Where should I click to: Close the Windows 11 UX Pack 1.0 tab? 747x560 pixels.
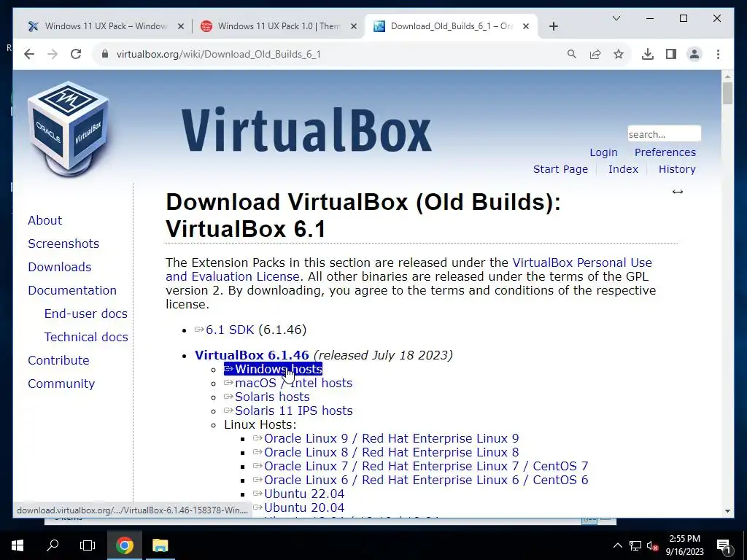pyautogui.click(x=354, y=27)
